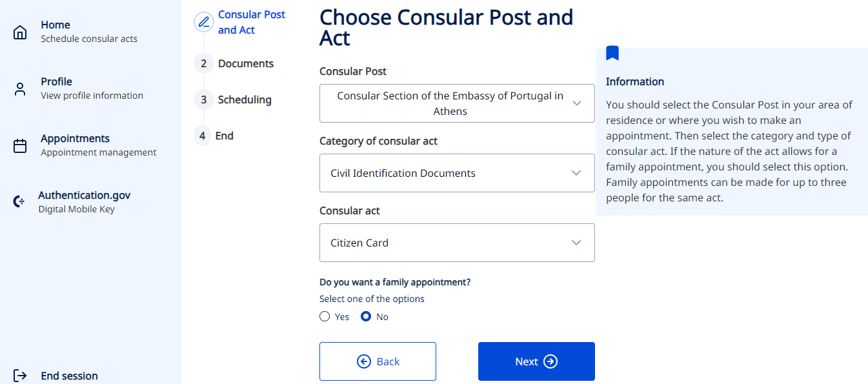This screenshot has height=384, width=868.
Task: Open the Consular act Citizen Card dropdown
Action: point(457,243)
